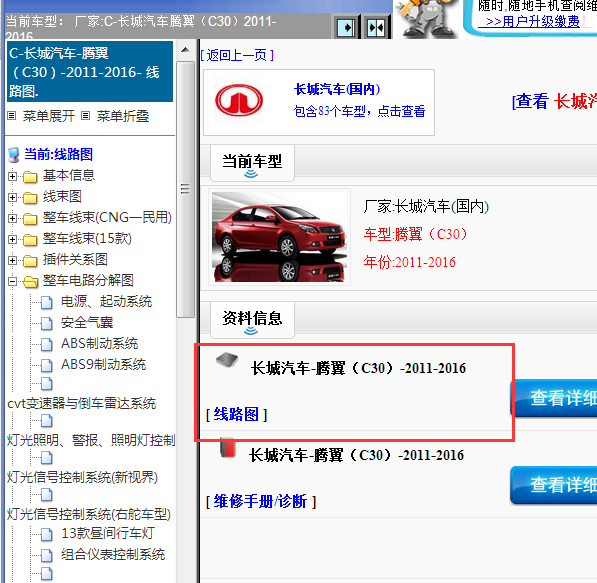Click the page icon for 13款昼间行车灯

pyautogui.click(x=47, y=535)
